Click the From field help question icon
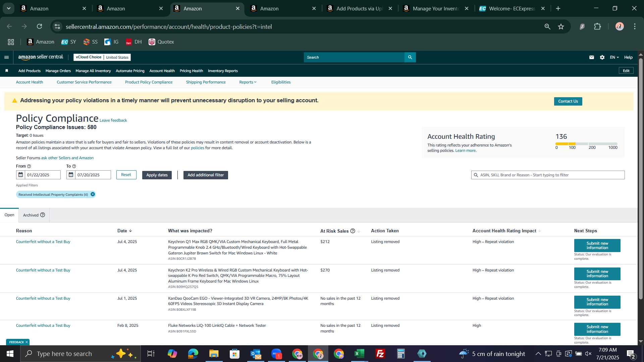 coord(29,166)
